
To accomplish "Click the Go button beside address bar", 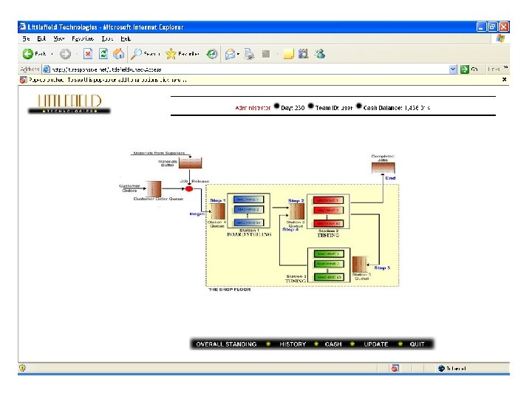I will click(x=469, y=69).
